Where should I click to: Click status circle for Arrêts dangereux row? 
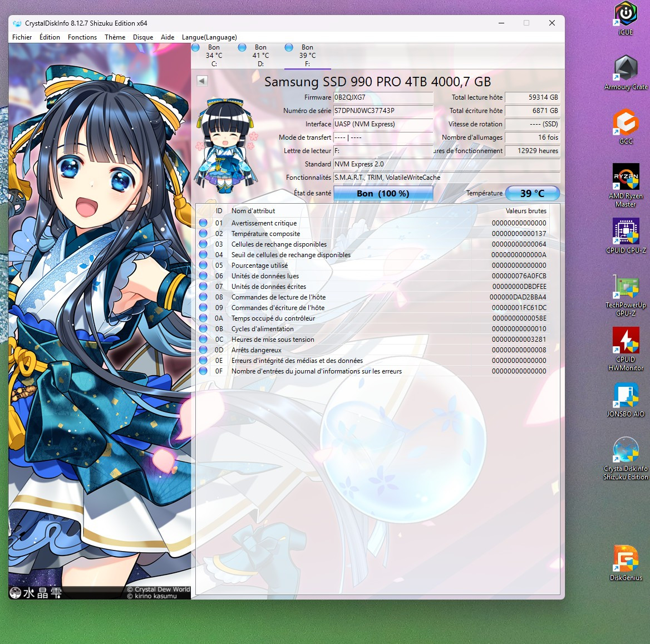203,350
